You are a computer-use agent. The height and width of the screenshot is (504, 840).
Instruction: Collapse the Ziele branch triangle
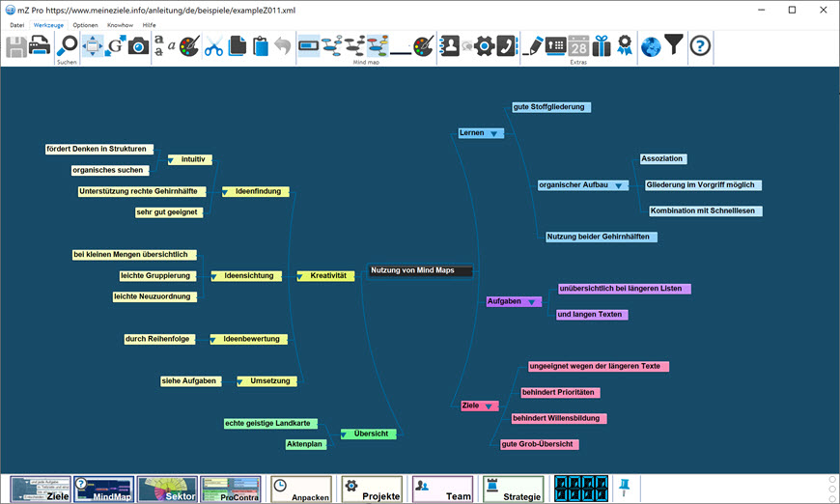coord(489,406)
